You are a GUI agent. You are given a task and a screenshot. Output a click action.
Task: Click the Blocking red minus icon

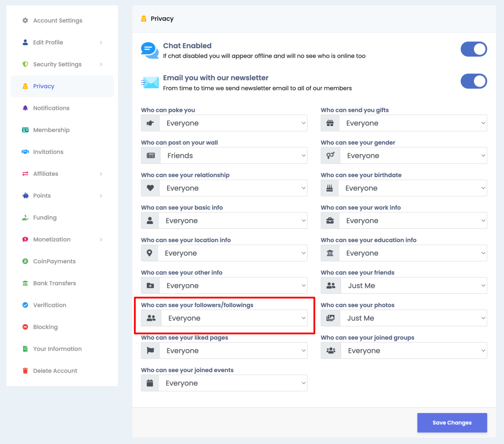25,327
